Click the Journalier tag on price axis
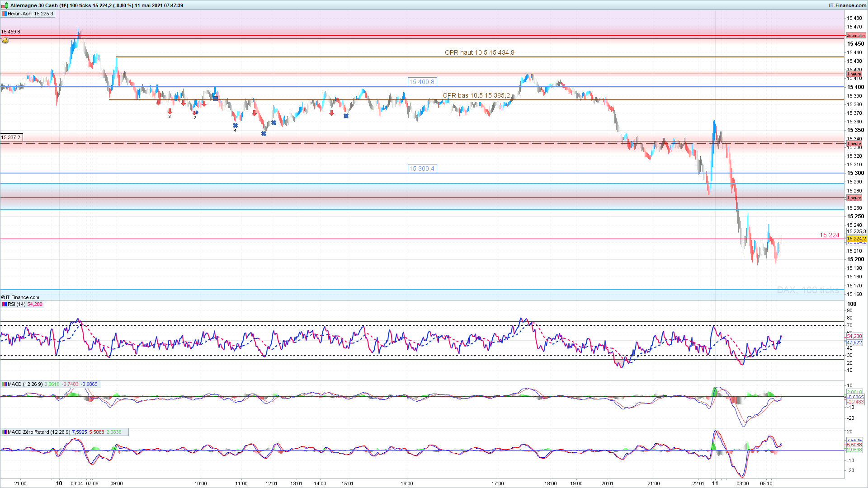This screenshot has height=488, width=868. tap(855, 35)
